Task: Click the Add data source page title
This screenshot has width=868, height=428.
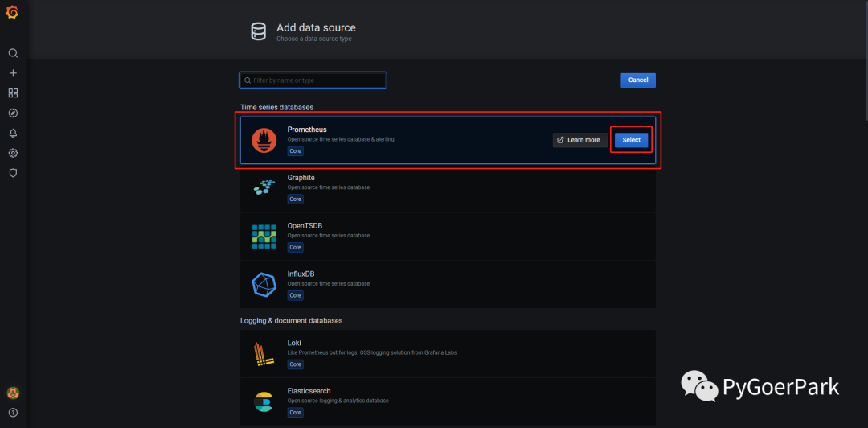Action: [x=316, y=27]
